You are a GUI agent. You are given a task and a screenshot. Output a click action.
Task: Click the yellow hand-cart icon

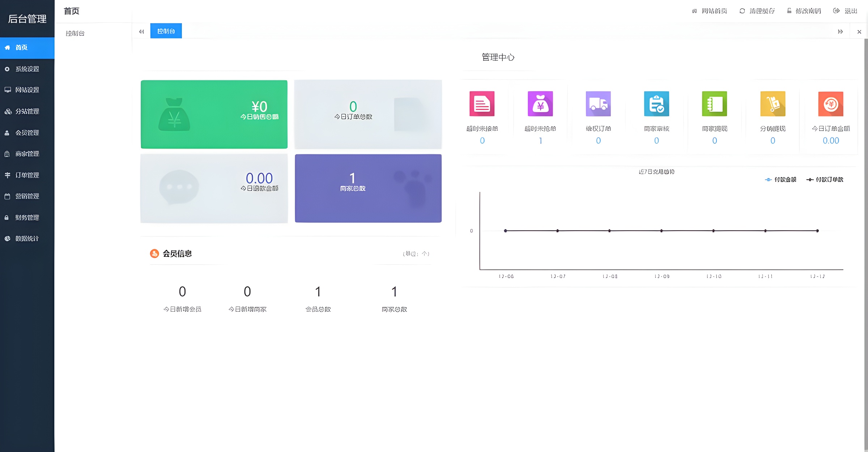tap(773, 104)
